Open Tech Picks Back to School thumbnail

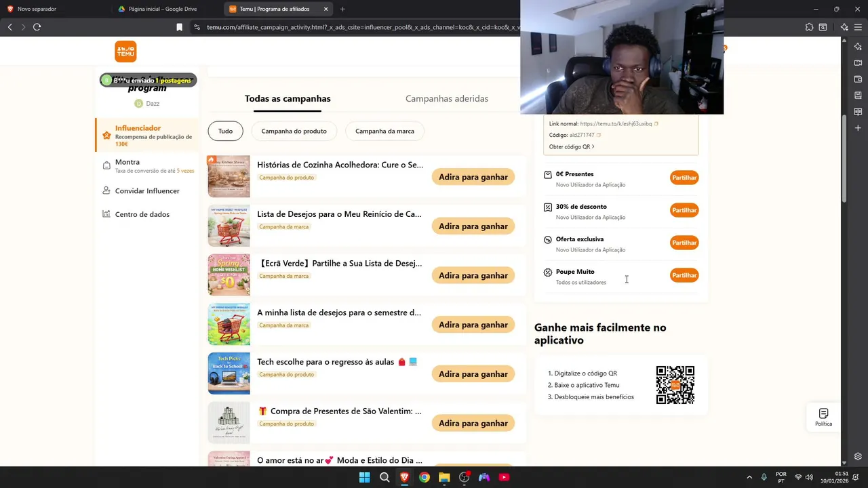coord(229,373)
